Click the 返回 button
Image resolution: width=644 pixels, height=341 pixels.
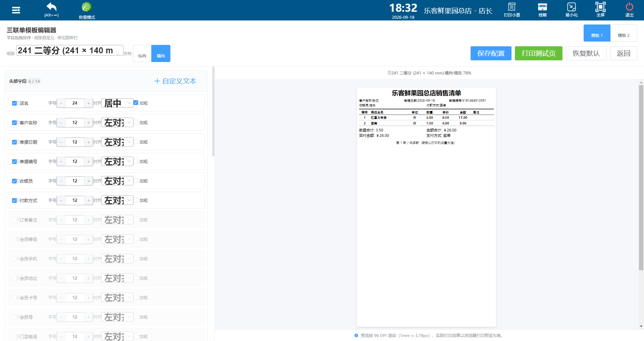pos(624,53)
